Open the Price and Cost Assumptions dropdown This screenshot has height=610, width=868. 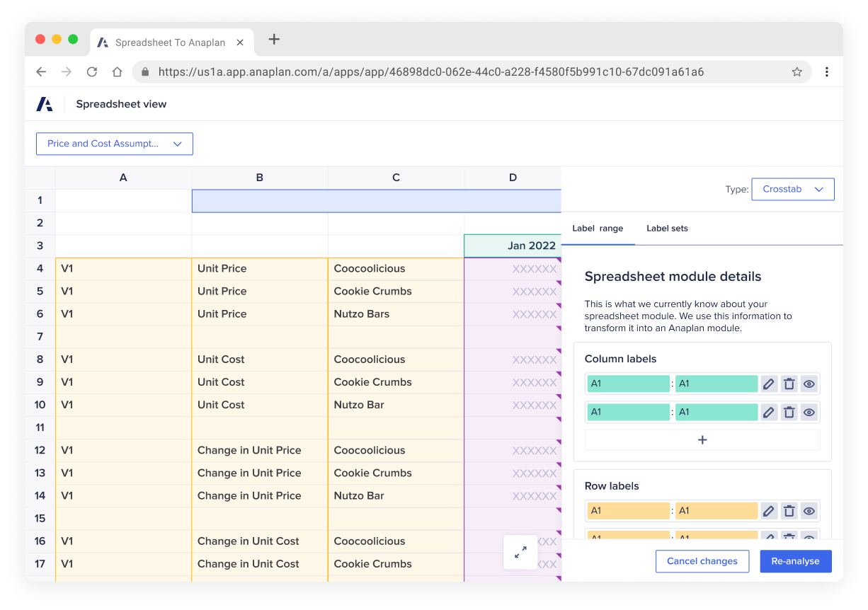[x=114, y=144]
